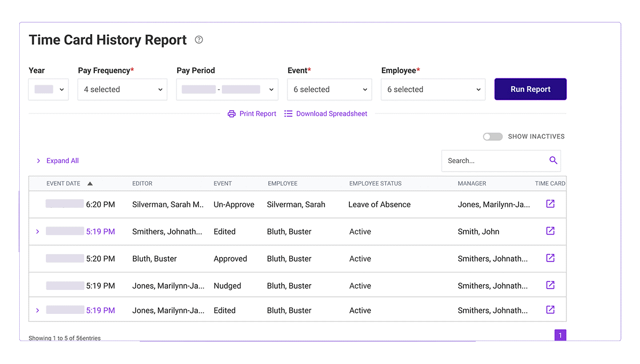Open time card for the Un-Approve event row
This screenshot has height=364, width=640.
pyautogui.click(x=550, y=204)
